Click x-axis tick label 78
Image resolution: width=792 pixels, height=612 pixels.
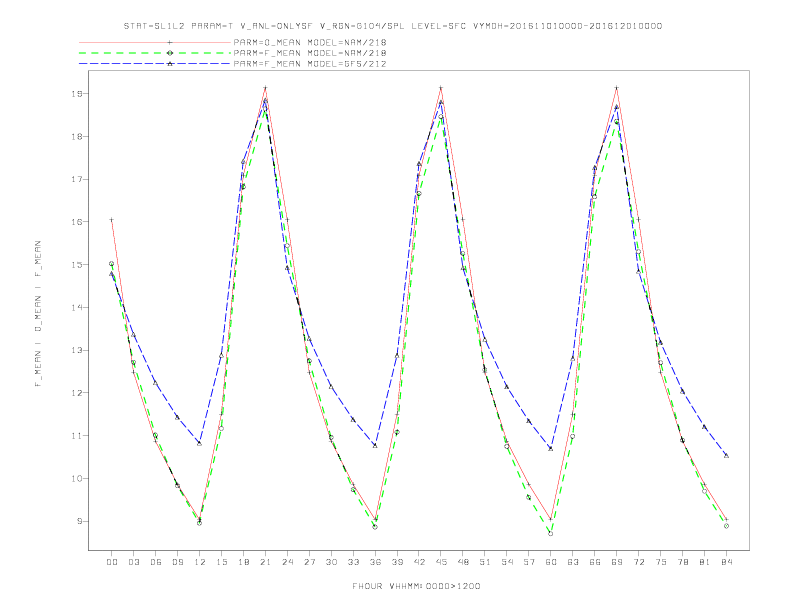(x=683, y=562)
